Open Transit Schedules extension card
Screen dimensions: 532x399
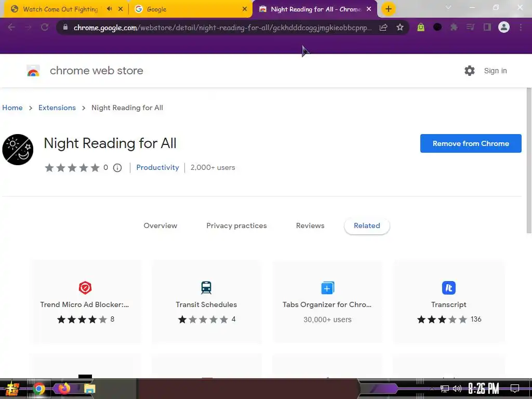point(206,302)
